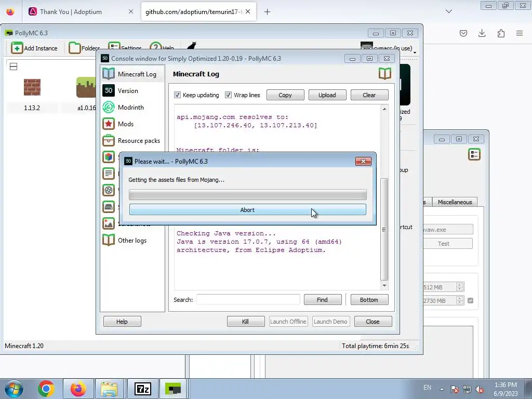Clear the log output
The image size is (532, 399).
click(x=369, y=95)
